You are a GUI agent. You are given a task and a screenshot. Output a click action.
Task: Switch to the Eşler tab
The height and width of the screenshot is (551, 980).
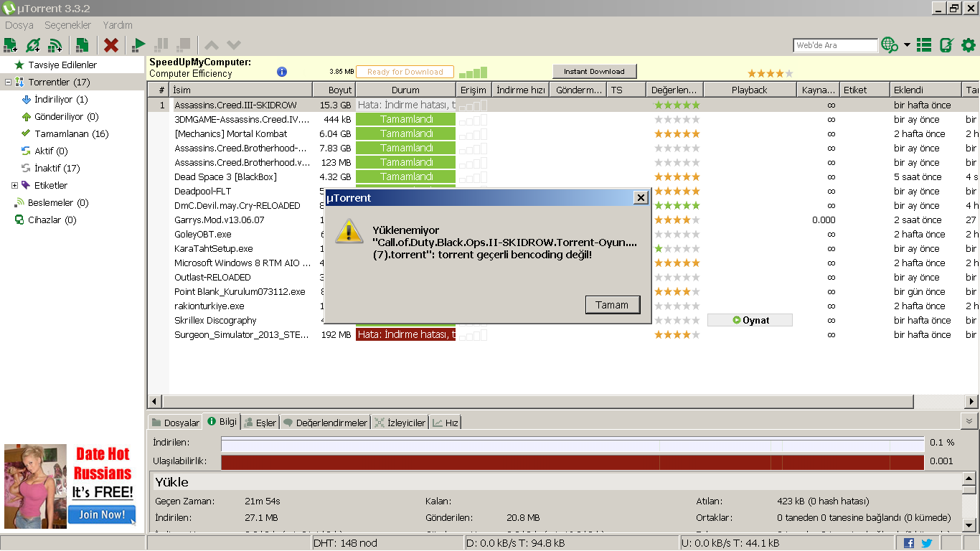(259, 423)
